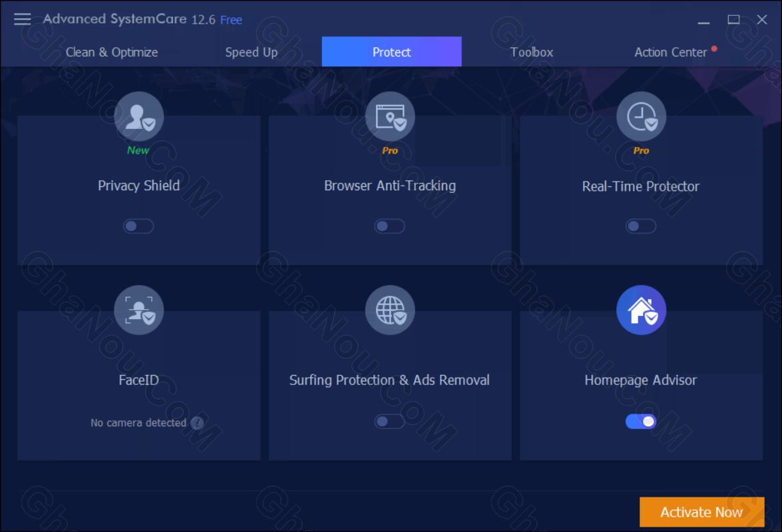The image size is (782, 532).
Task: Disable the Homepage Advisor toggle
Action: coord(641,422)
